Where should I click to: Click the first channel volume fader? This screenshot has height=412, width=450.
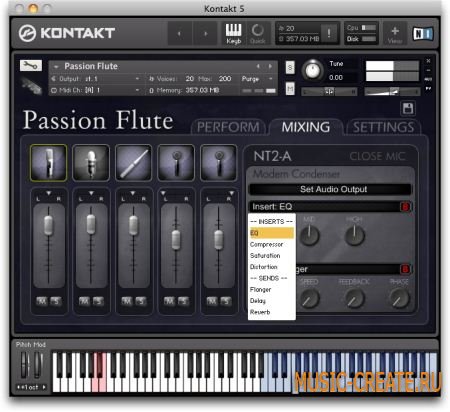pos(49,225)
